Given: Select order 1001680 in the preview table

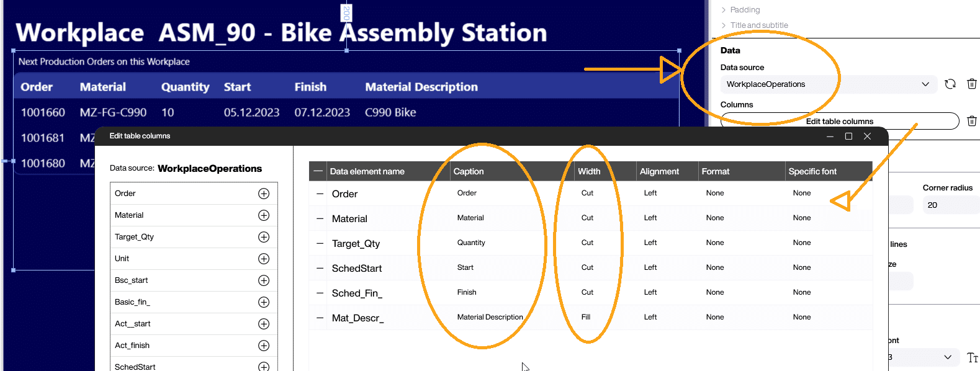Looking at the screenshot, I should pos(43,163).
